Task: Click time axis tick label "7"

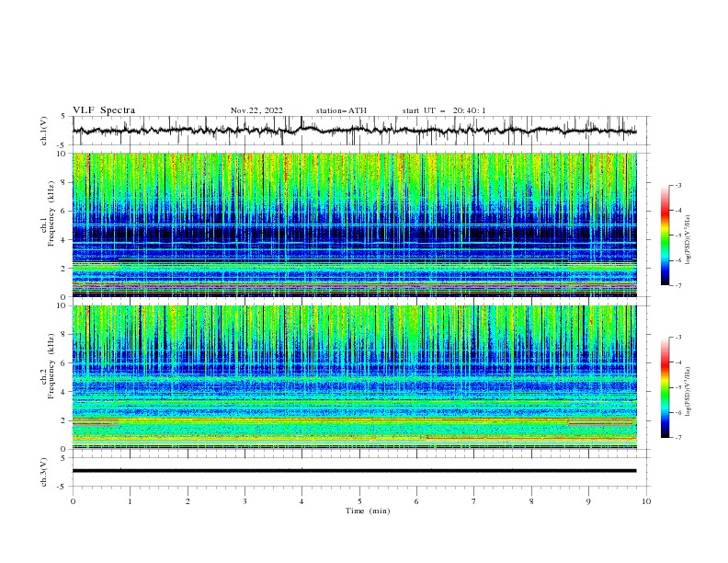Action: pos(474,501)
